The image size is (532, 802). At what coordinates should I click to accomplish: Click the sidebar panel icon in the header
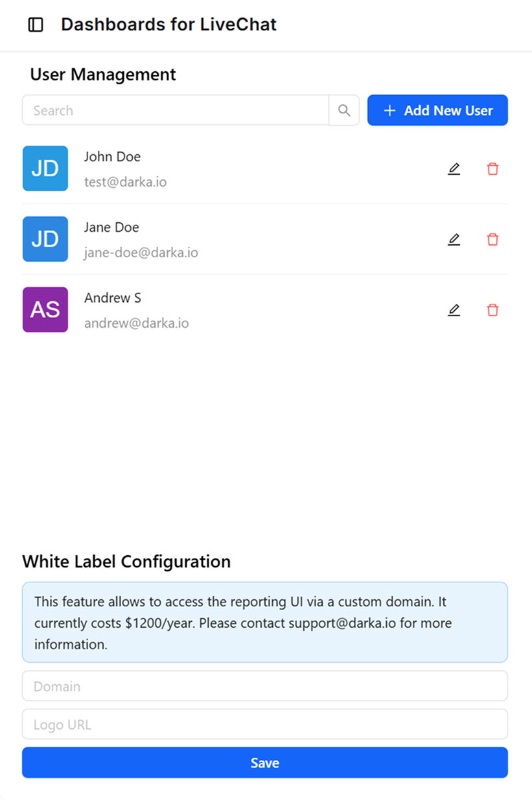click(36, 25)
